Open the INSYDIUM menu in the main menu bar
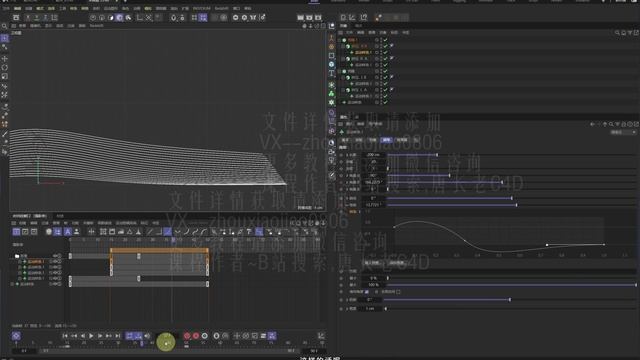The image size is (640, 360). coord(202,8)
